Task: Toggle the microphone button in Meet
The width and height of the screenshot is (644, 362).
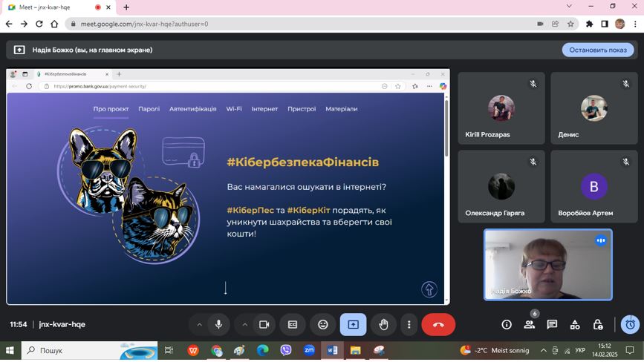Action: click(x=218, y=325)
